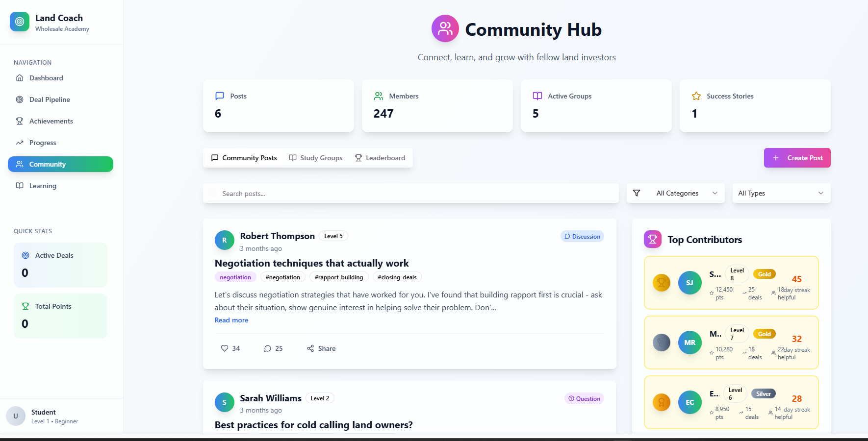
Task: Click the SJ contributor avatar
Action: pos(689,283)
